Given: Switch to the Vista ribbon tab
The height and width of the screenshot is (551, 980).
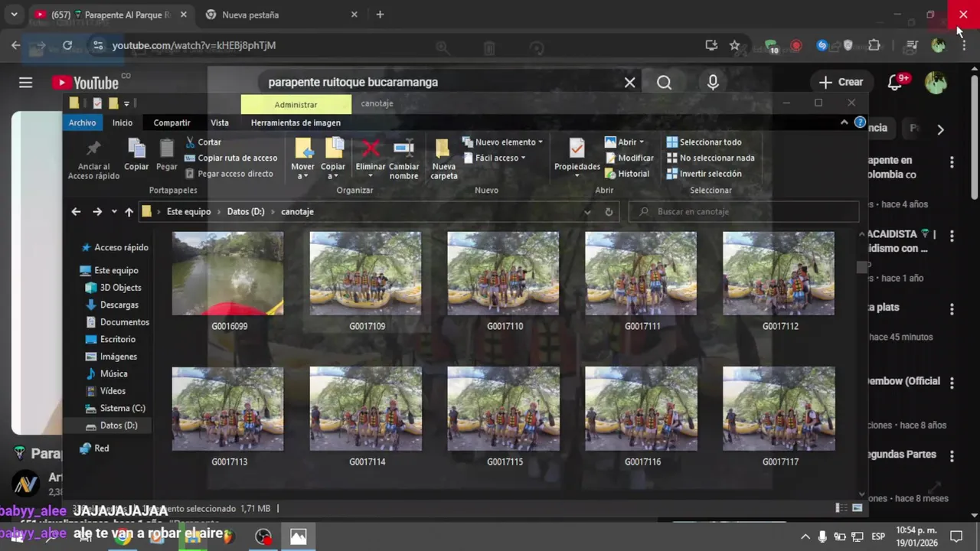Looking at the screenshot, I should [220, 122].
